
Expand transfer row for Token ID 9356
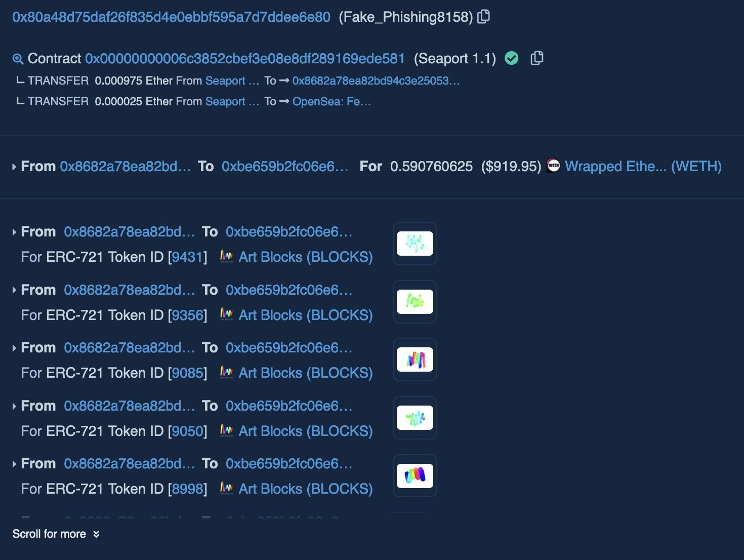(x=14, y=290)
